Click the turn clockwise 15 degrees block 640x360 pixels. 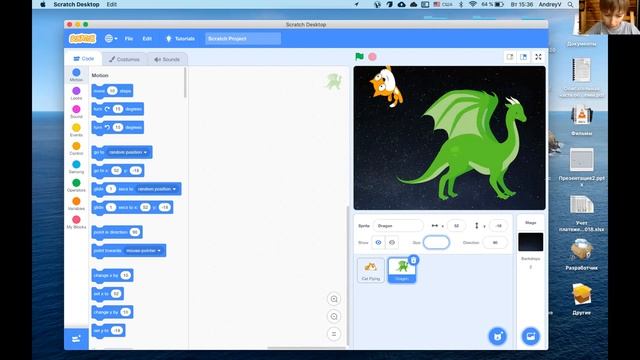118,109
